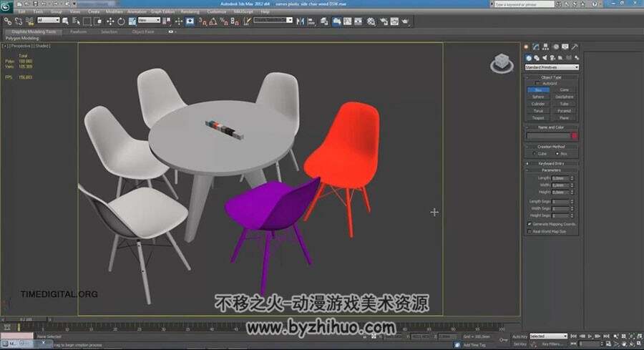
Task: Open the Standard Primitives dropdown
Action: click(552, 67)
